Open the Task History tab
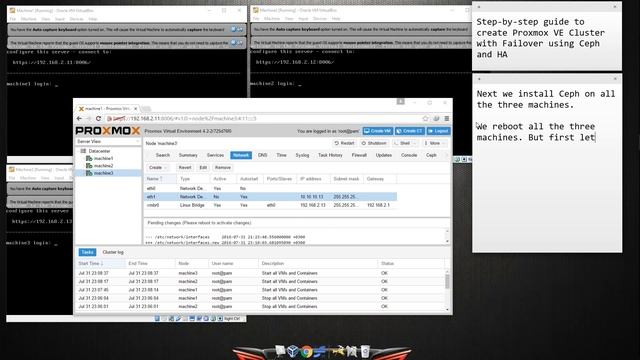640x360 pixels. 330,155
